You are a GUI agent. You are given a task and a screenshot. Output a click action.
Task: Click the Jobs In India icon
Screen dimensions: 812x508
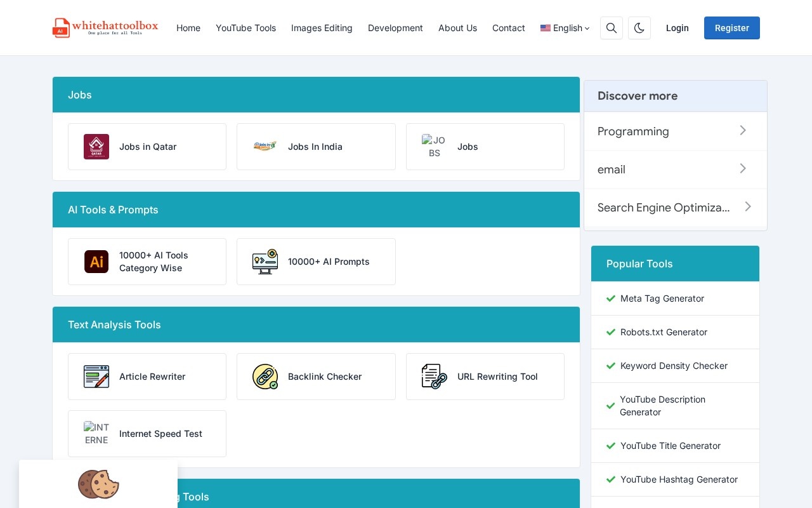pos(265,147)
